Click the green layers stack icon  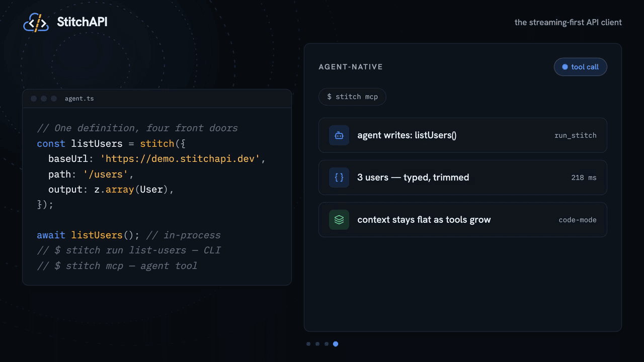pos(339,220)
